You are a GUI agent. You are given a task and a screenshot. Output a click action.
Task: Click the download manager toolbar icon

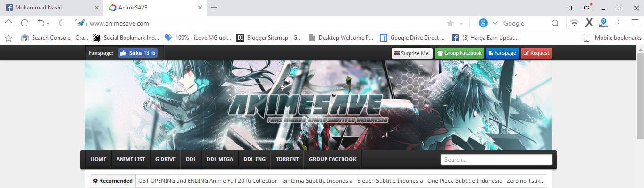[603, 23]
